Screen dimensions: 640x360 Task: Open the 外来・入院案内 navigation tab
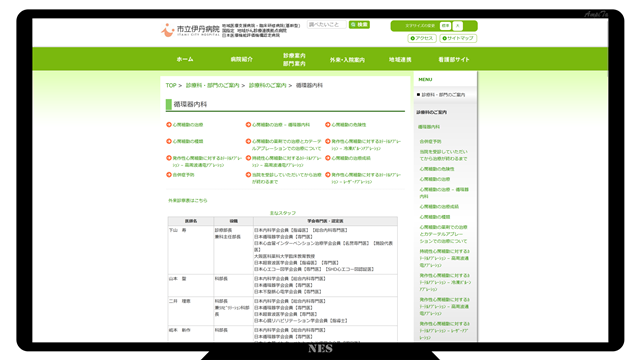[x=347, y=60]
